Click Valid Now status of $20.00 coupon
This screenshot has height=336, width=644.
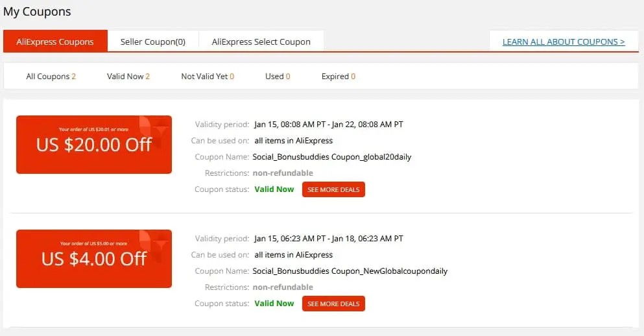click(x=274, y=189)
